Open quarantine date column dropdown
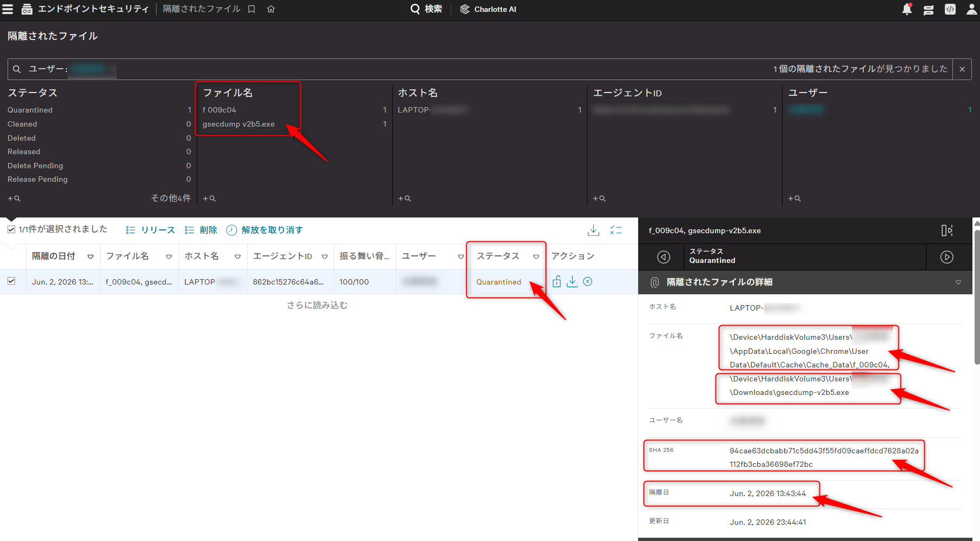This screenshot has width=980, height=541. click(x=90, y=256)
